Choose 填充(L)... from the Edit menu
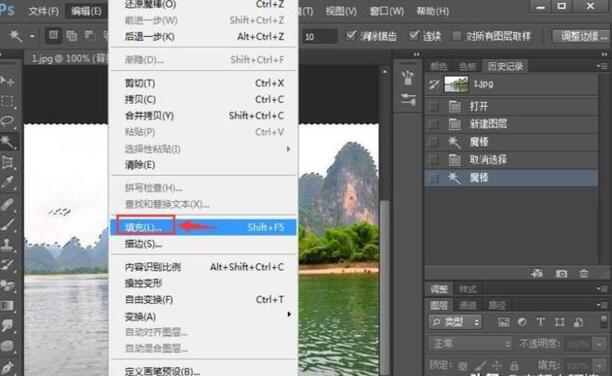This screenshot has height=376, width=612. pyautogui.click(x=204, y=227)
